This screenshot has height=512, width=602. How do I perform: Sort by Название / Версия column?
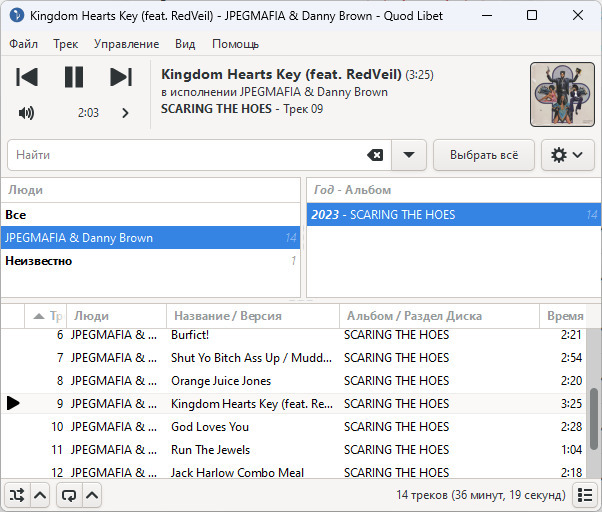(253, 316)
